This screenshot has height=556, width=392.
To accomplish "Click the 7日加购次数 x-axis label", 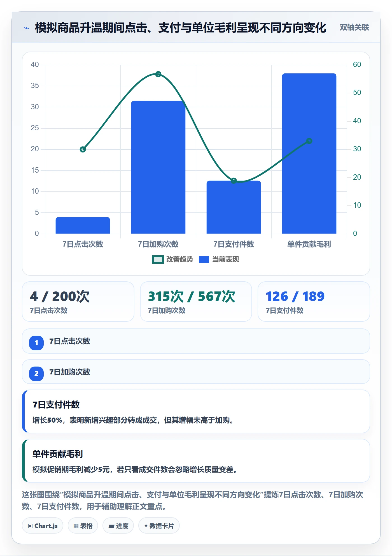I will click(158, 244).
